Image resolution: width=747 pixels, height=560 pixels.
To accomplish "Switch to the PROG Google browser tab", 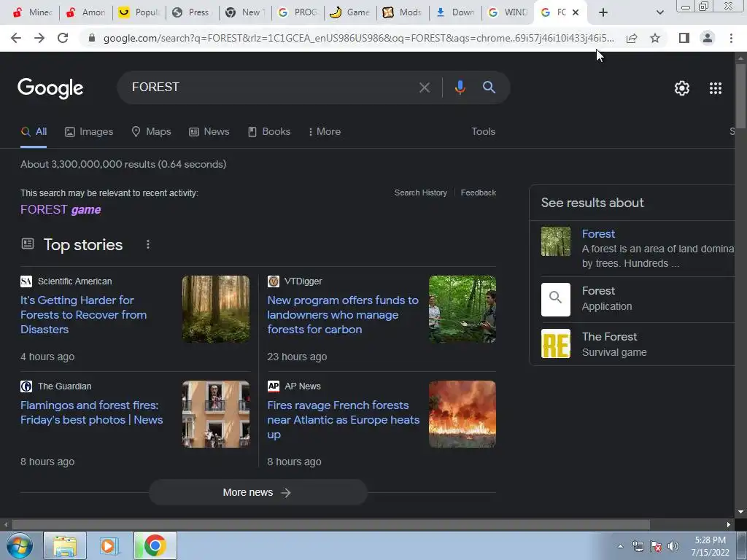I will [x=298, y=12].
